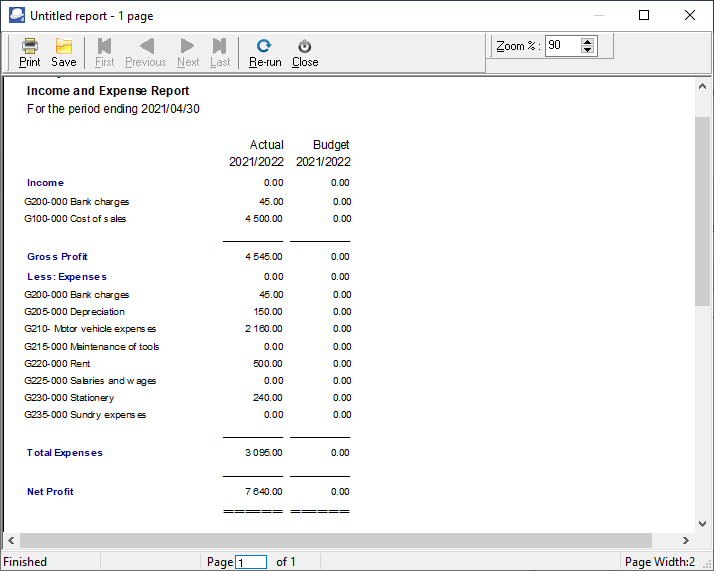Click horizontal scrollbar left arrow
This screenshot has width=714, height=571.
pyautogui.click(x=11, y=540)
